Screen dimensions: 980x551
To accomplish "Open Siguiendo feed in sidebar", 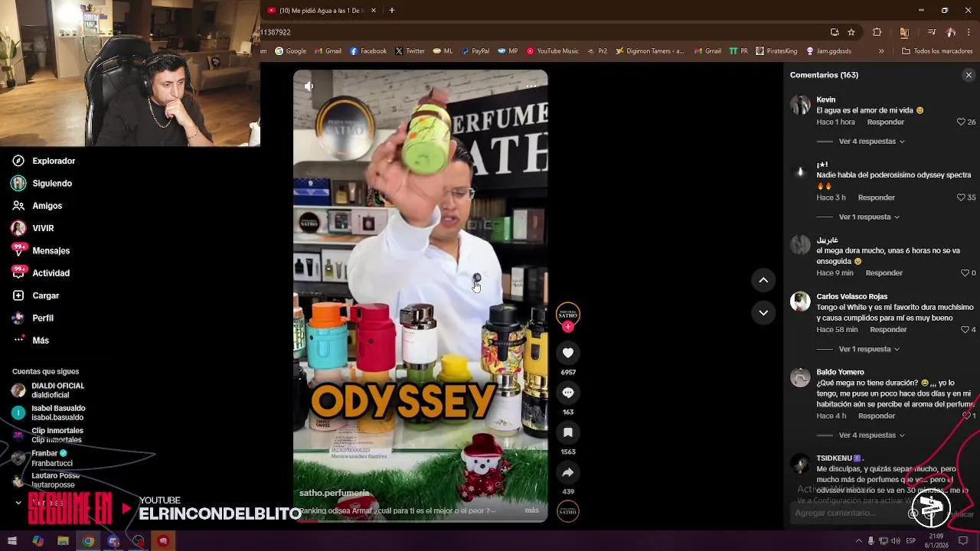I will click(x=42, y=184).
